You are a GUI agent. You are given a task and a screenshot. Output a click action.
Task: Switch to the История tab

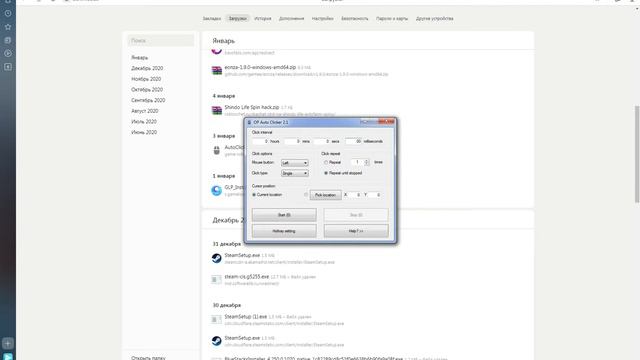coord(263,18)
